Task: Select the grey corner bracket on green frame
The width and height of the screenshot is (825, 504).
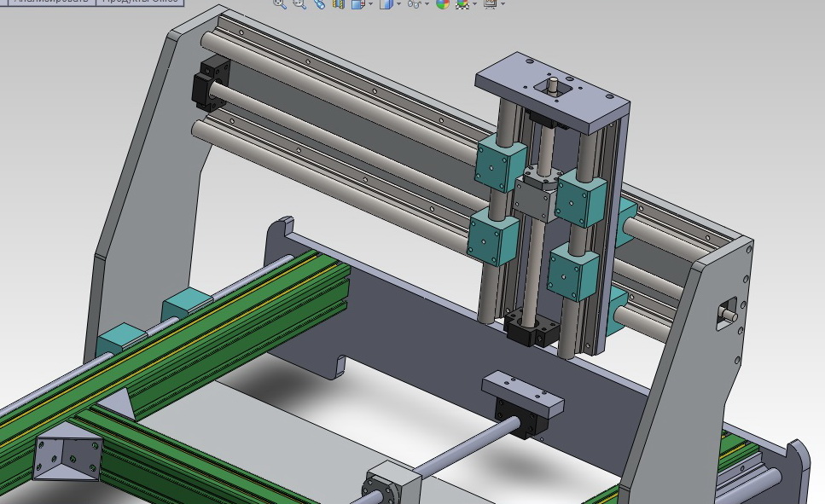Action: pos(67,453)
